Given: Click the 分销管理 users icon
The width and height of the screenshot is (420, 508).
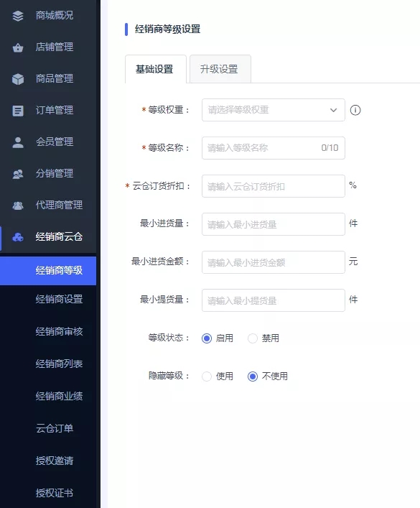Looking at the screenshot, I should (18, 174).
